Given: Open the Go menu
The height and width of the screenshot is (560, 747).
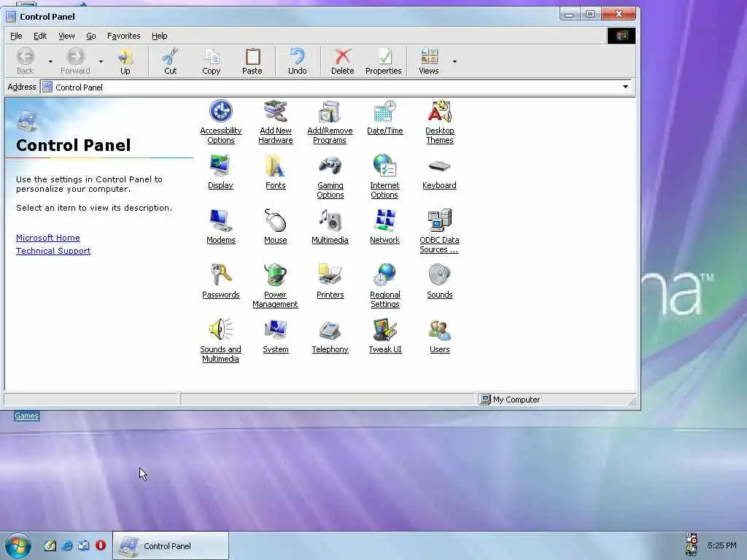Looking at the screenshot, I should pyautogui.click(x=91, y=36).
